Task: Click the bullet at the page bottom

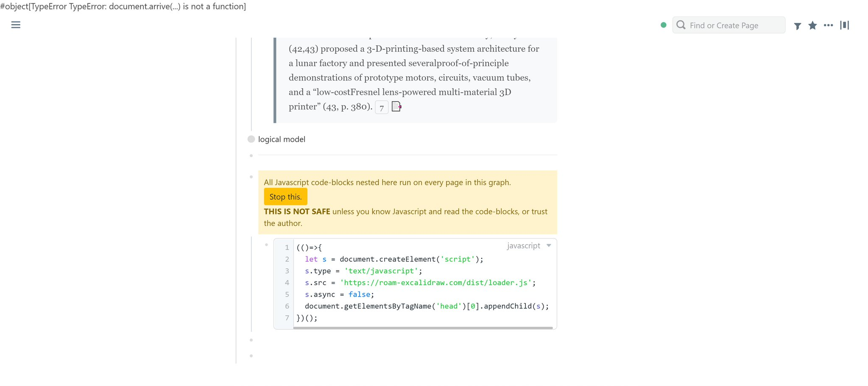Action: (x=251, y=356)
